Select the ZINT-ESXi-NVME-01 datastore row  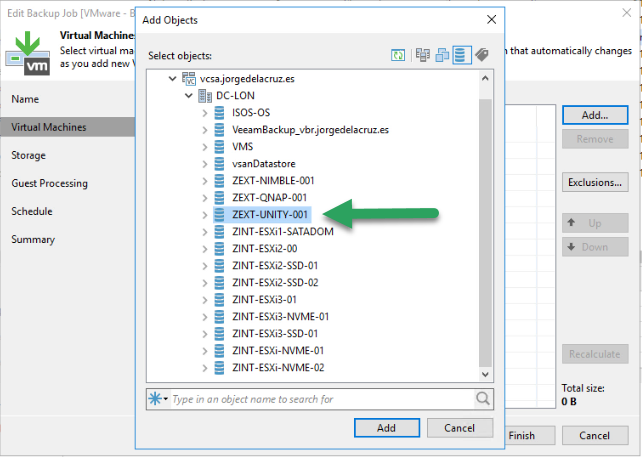point(278,351)
